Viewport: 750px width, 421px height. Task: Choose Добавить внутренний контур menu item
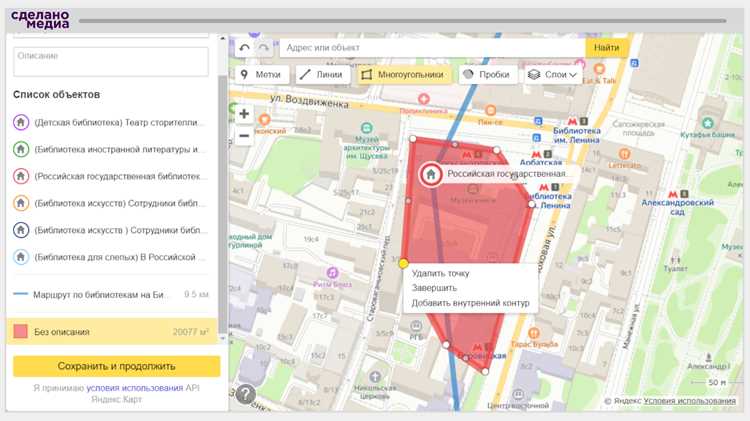[470, 303]
